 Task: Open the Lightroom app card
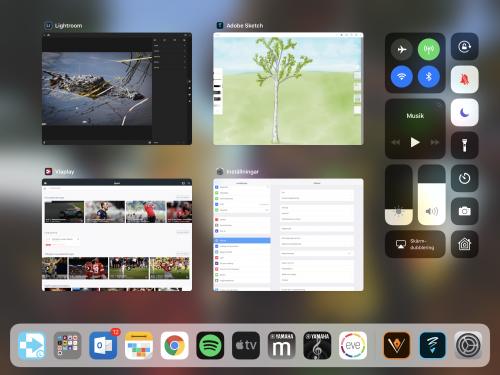(x=117, y=89)
